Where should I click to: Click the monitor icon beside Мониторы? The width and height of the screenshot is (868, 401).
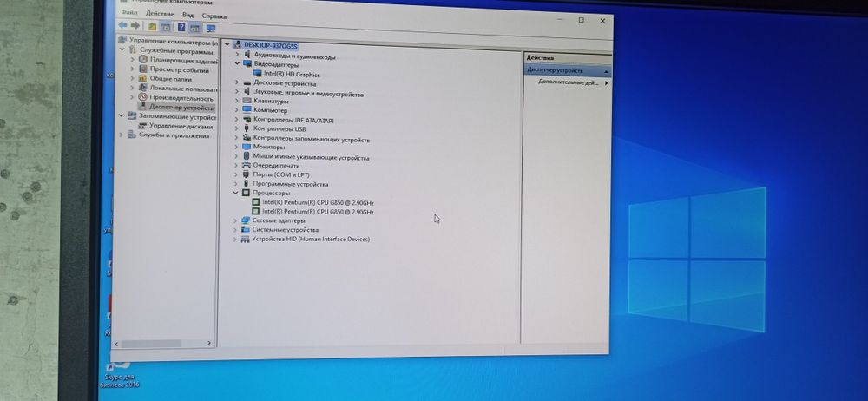pyautogui.click(x=247, y=147)
